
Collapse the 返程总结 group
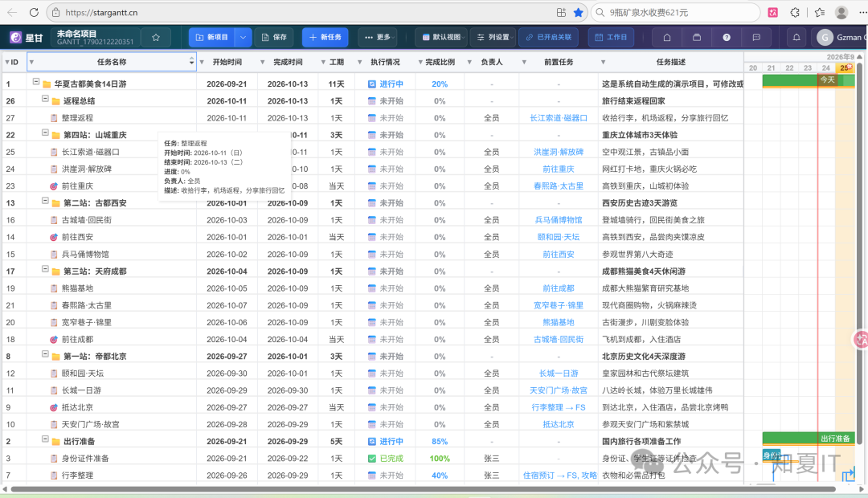(x=45, y=99)
